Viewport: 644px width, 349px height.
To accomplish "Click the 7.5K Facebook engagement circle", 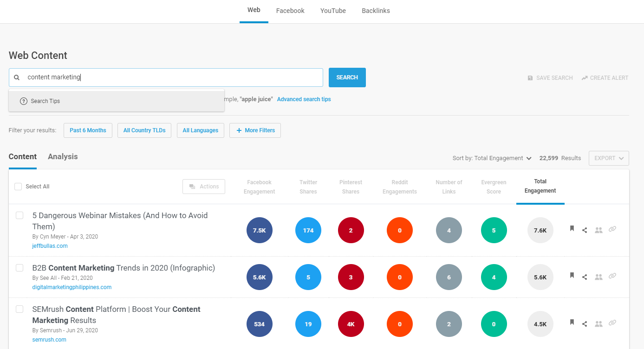I will pos(259,230).
